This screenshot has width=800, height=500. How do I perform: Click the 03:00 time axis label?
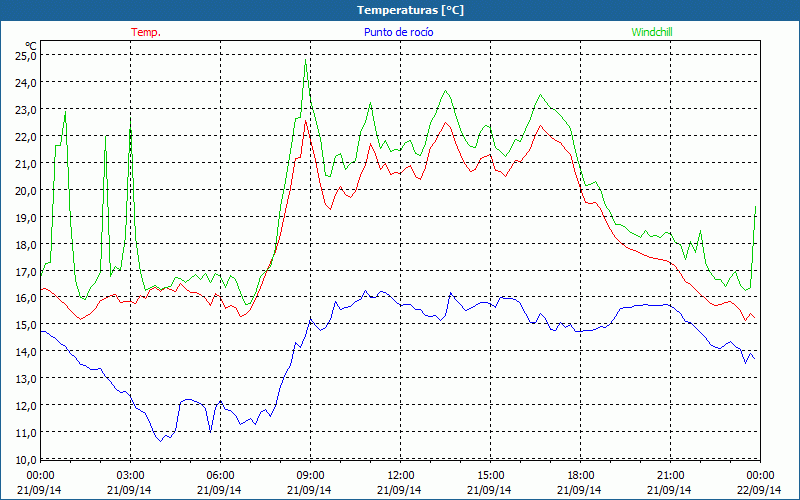pos(130,476)
